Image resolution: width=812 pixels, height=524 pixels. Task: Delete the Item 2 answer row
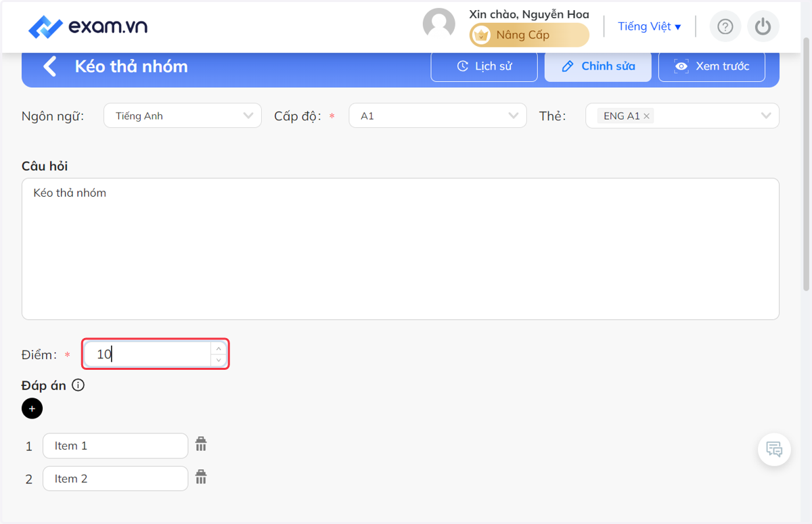tap(201, 477)
